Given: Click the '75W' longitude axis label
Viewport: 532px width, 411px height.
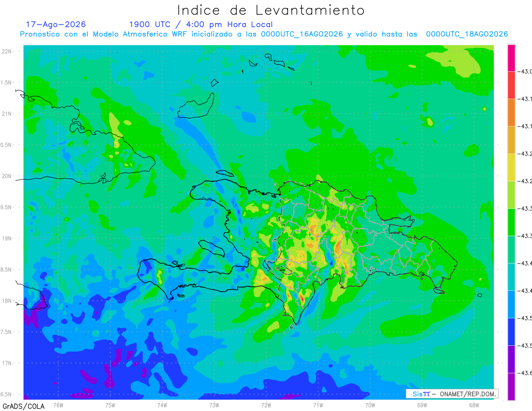Looking at the screenshot, I should point(110,405).
